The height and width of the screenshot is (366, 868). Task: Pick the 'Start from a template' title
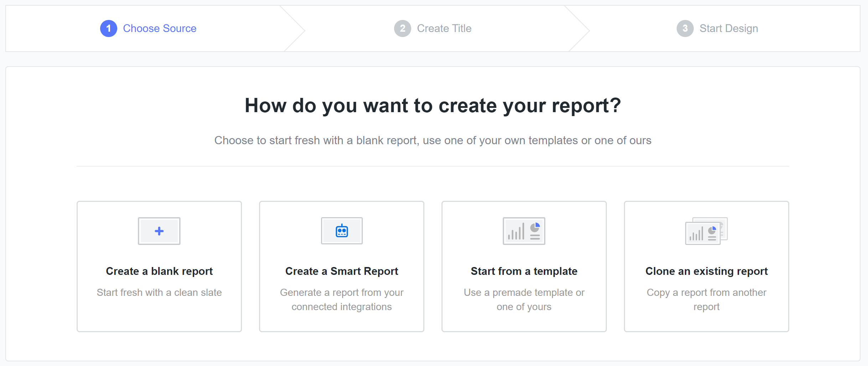coord(524,271)
